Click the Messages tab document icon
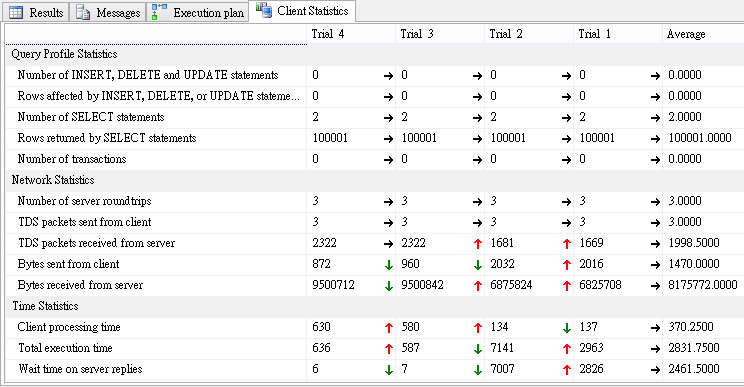 (83, 13)
